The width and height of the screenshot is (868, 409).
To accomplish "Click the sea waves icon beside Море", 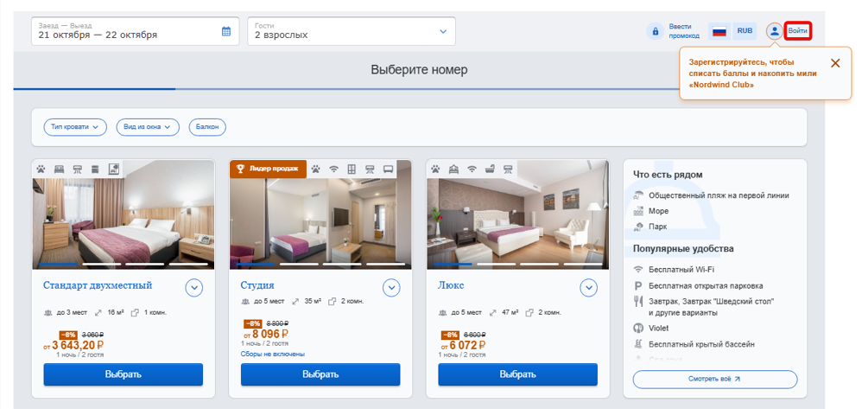I will point(638,211).
